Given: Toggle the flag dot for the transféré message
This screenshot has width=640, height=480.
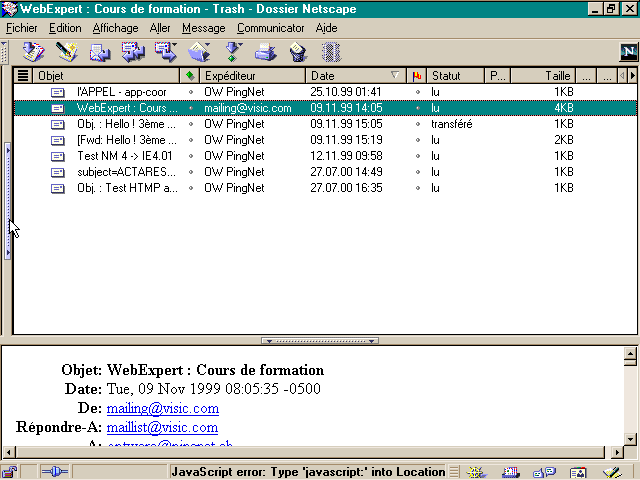Looking at the screenshot, I should click(418, 124).
